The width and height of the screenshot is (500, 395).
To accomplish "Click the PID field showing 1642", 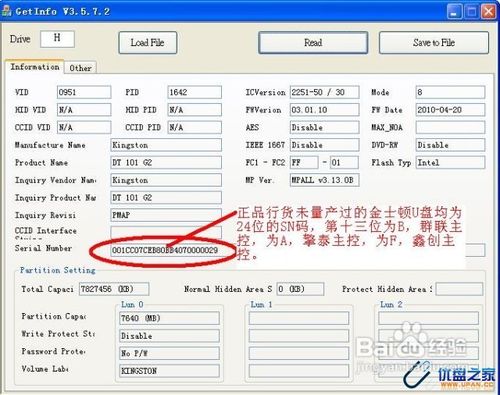I will coord(195,92).
